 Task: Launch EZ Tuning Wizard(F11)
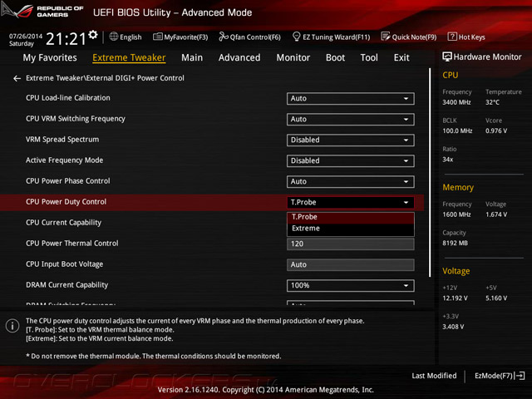click(331, 37)
